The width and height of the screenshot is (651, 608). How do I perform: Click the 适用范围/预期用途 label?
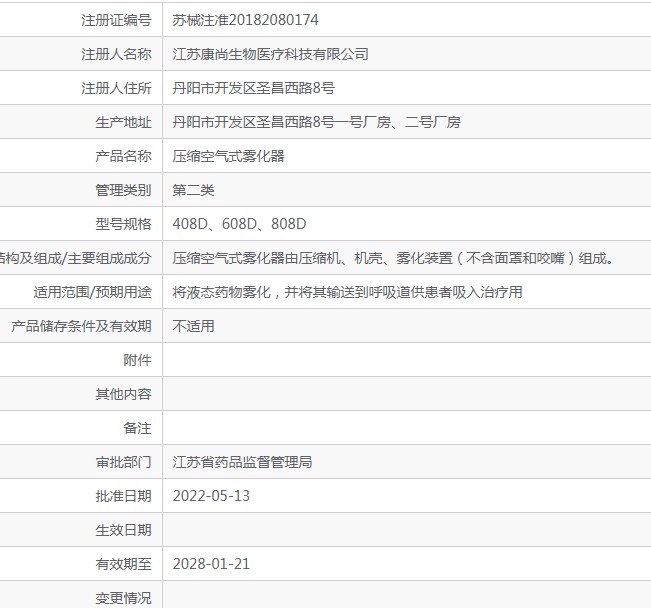92,292
